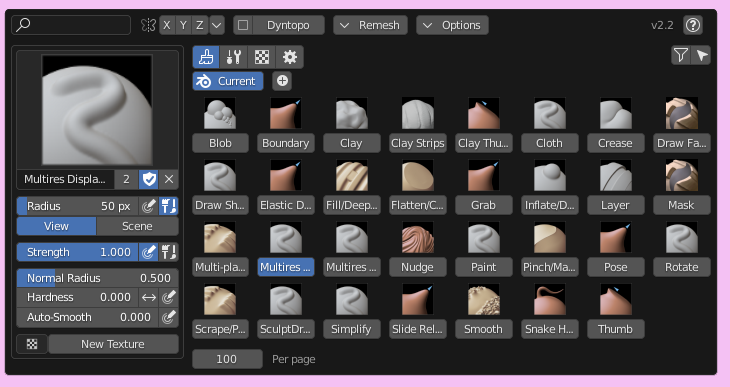
Task: Pick the Nudge brush icon
Action: coord(418,238)
